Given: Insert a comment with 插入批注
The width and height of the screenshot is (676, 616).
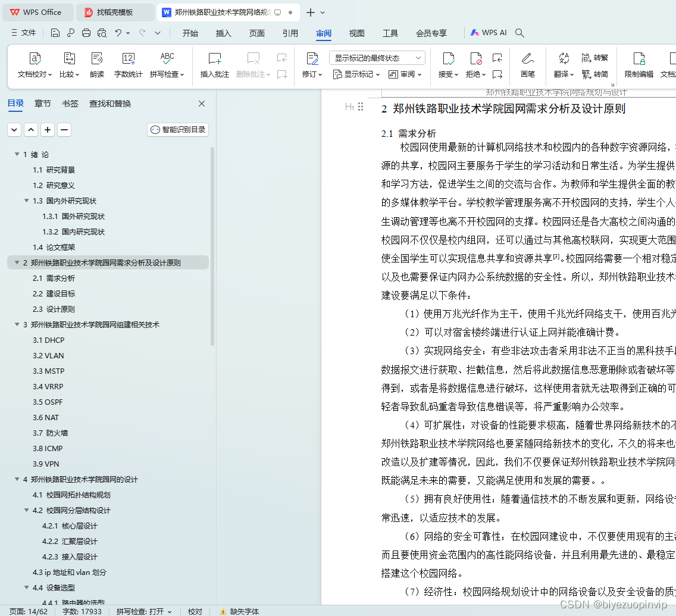Looking at the screenshot, I should [x=214, y=65].
